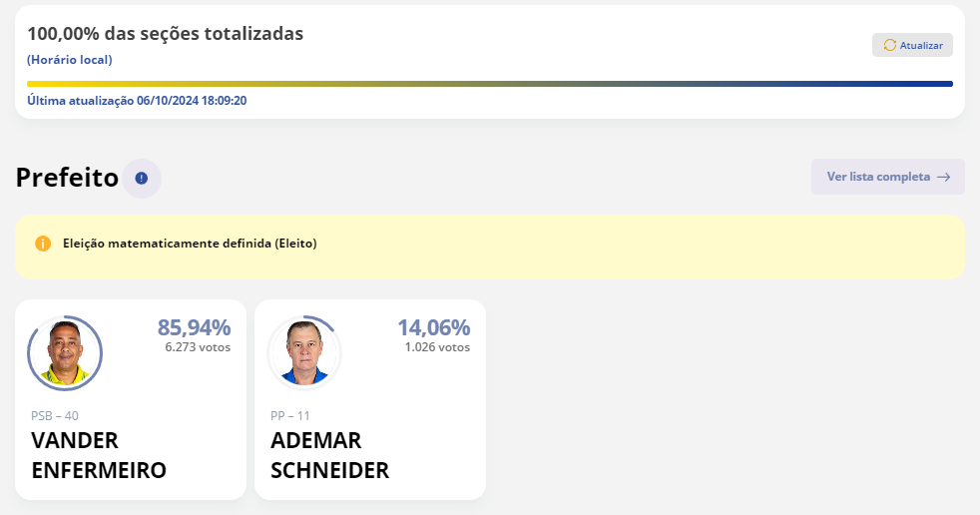
Task: Click the 85,94% vote percentage
Action: pyautogui.click(x=194, y=327)
